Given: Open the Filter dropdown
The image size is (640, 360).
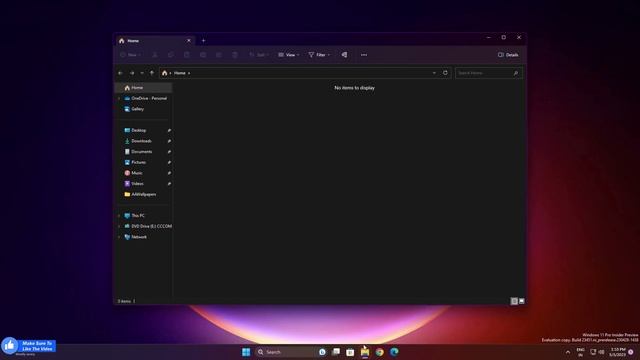Looking at the screenshot, I should click(x=319, y=55).
